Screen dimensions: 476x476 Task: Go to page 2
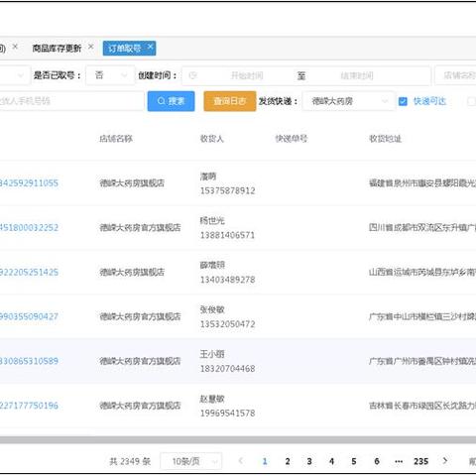(288, 461)
